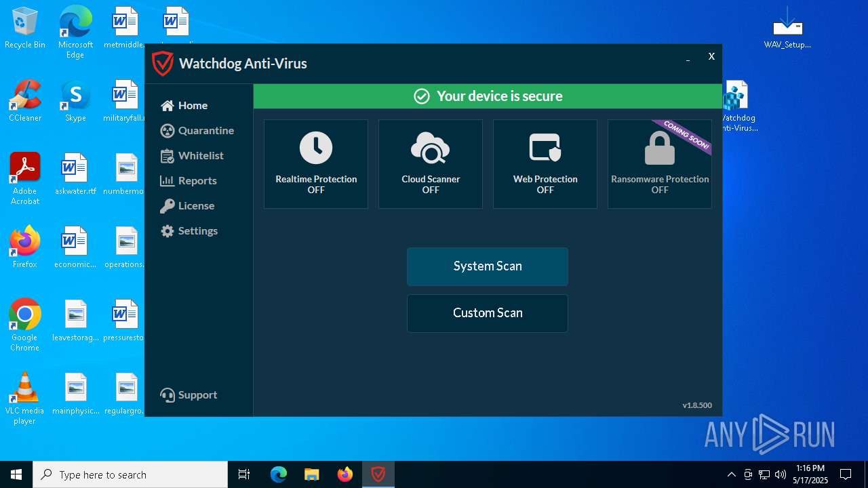Select the VLC media player desktop shortcut
The image size is (868, 488).
click(x=25, y=399)
